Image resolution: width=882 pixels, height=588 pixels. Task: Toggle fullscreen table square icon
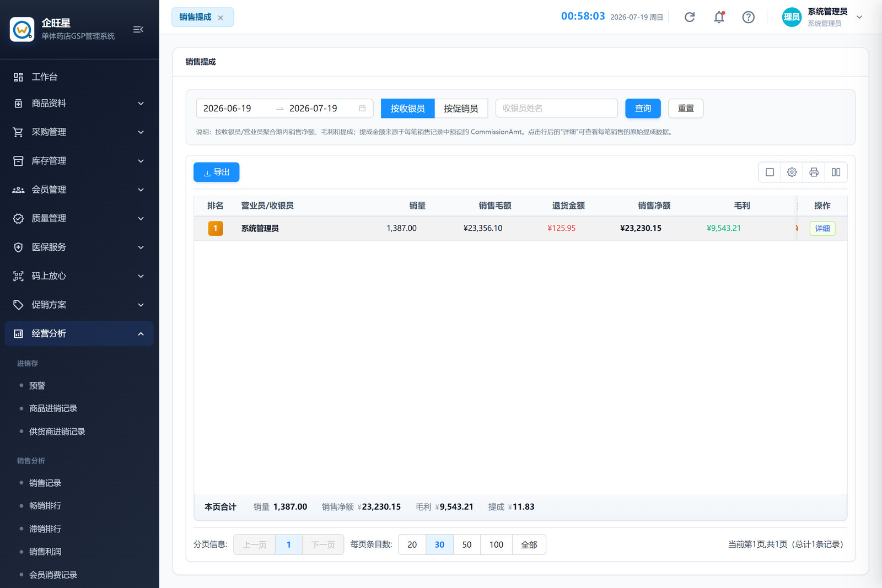click(x=770, y=172)
